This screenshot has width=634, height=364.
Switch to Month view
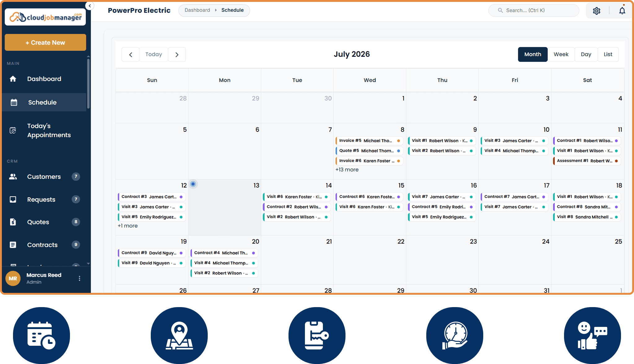click(x=533, y=54)
